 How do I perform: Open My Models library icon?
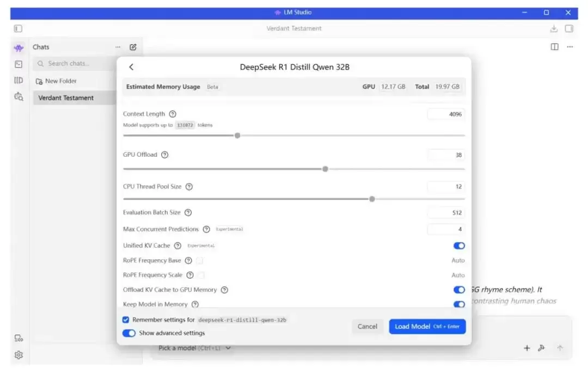tap(19, 80)
